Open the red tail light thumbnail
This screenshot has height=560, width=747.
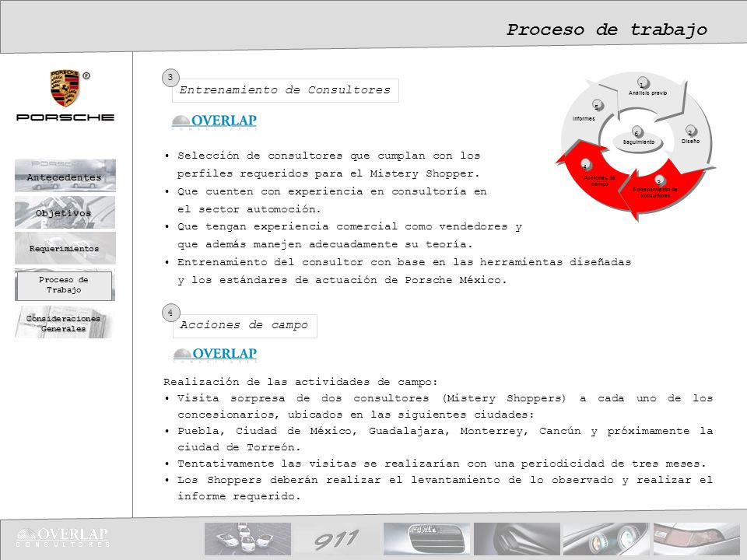tap(696, 539)
